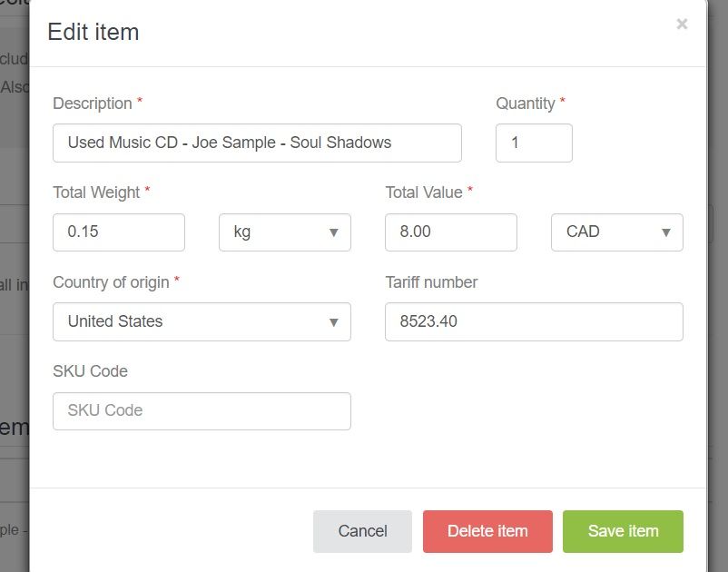Image resolution: width=728 pixels, height=572 pixels.
Task: Click the Tariff number label
Action: coord(431,282)
